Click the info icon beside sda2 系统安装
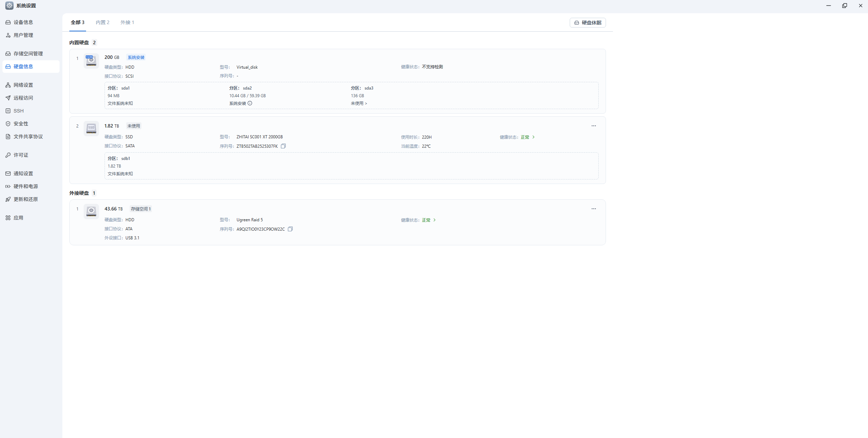 (250, 103)
